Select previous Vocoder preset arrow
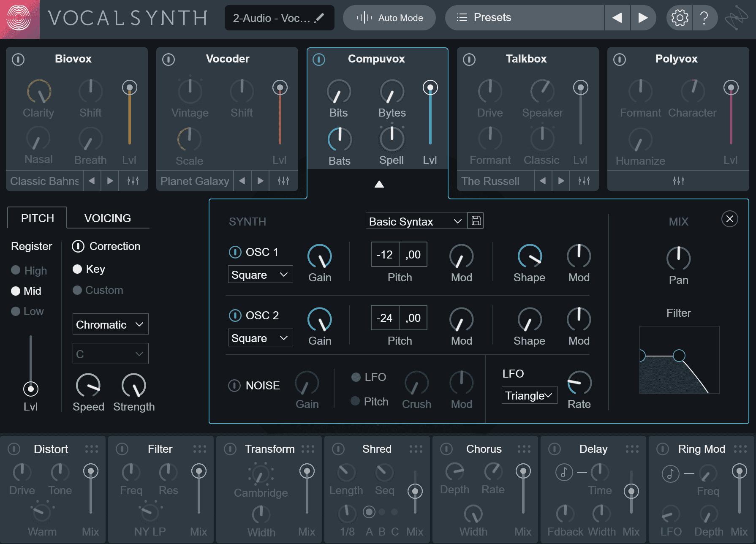 tap(242, 181)
